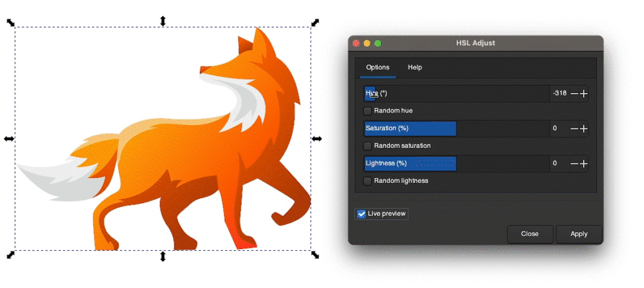
Task: Click the Close button in HSL Adjust
Action: coord(530,234)
